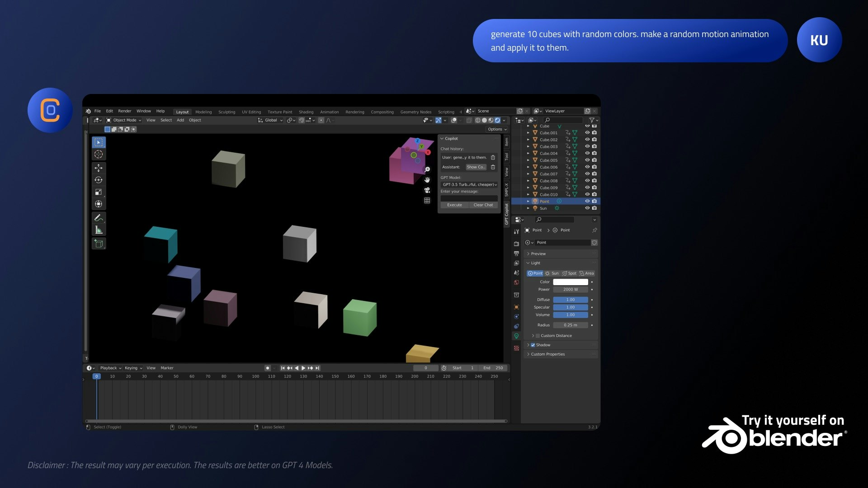Expand the Custom Properties panel
This screenshot has width=868, height=488.
[x=547, y=354]
